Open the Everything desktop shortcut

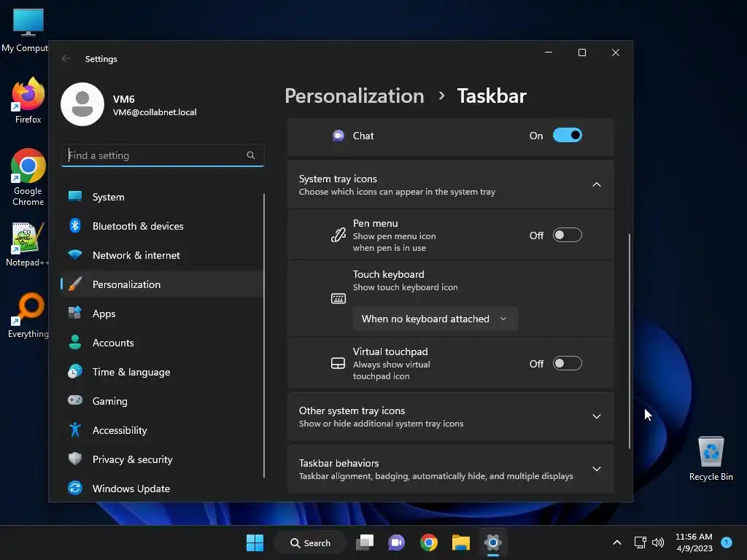click(x=28, y=315)
